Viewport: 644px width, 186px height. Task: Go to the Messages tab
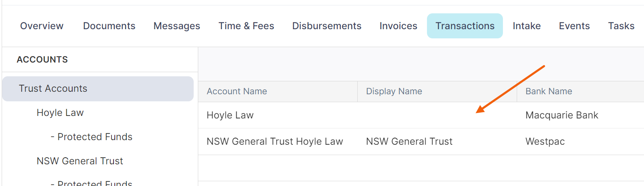pyautogui.click(x=177, y=26)
